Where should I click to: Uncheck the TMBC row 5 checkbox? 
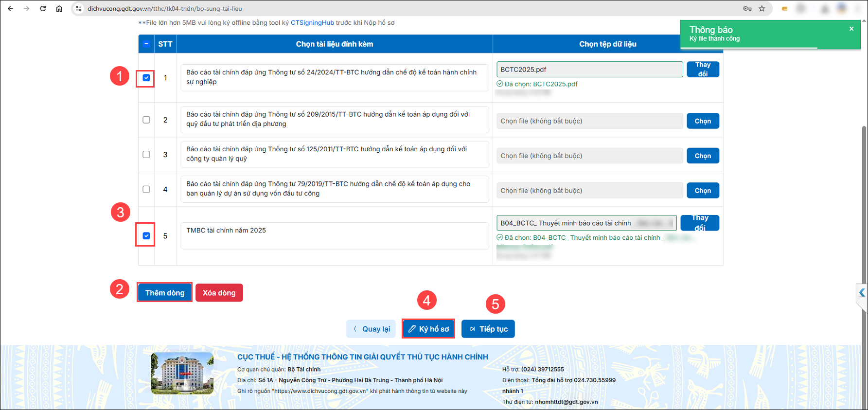(146, 236)
